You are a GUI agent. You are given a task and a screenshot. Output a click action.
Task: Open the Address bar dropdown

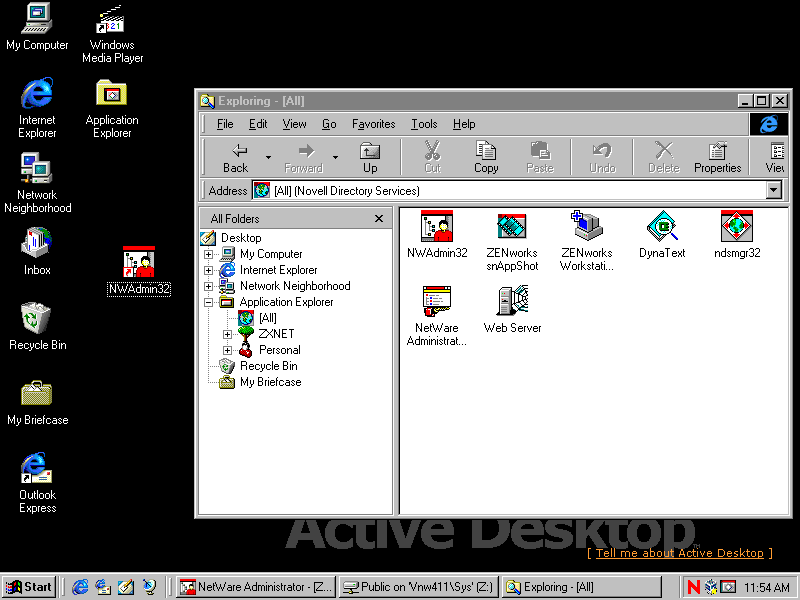tap(773, 190)
